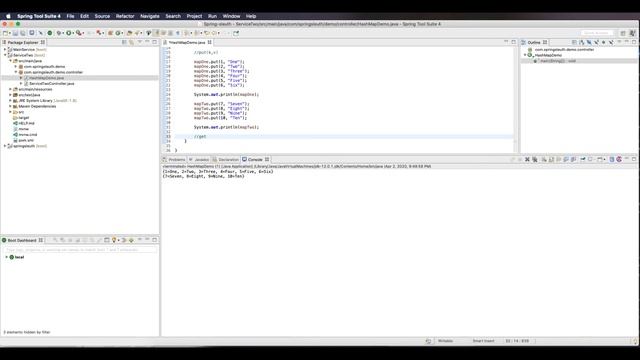
Task: Click the last toolbar icon with arrow
Action: click(236, 33)
